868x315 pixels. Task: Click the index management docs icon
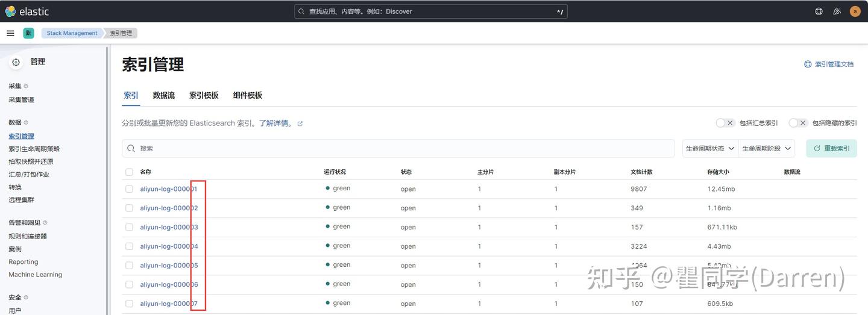808,64
